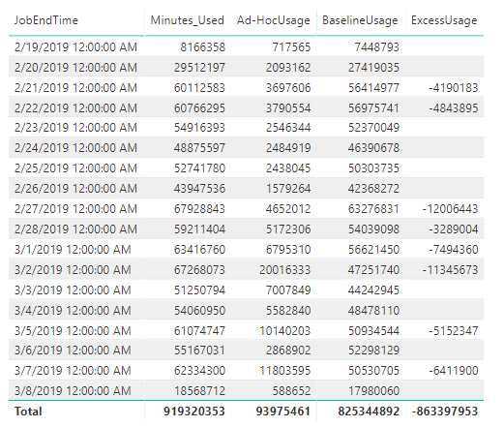Select ExcessUsage value -6411900
The image size is (504, 427).
454,371
